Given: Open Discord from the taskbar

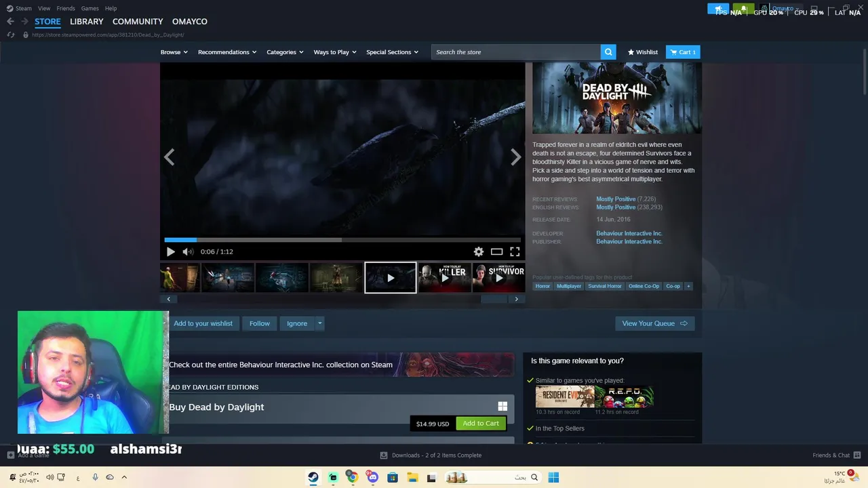Looking at the screenshot, I should coord(372,477).
